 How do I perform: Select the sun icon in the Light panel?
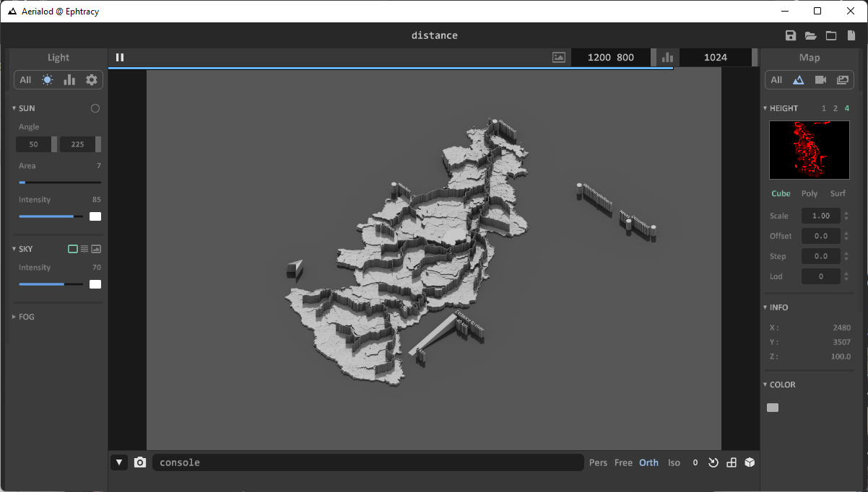[x=47, y=79]
